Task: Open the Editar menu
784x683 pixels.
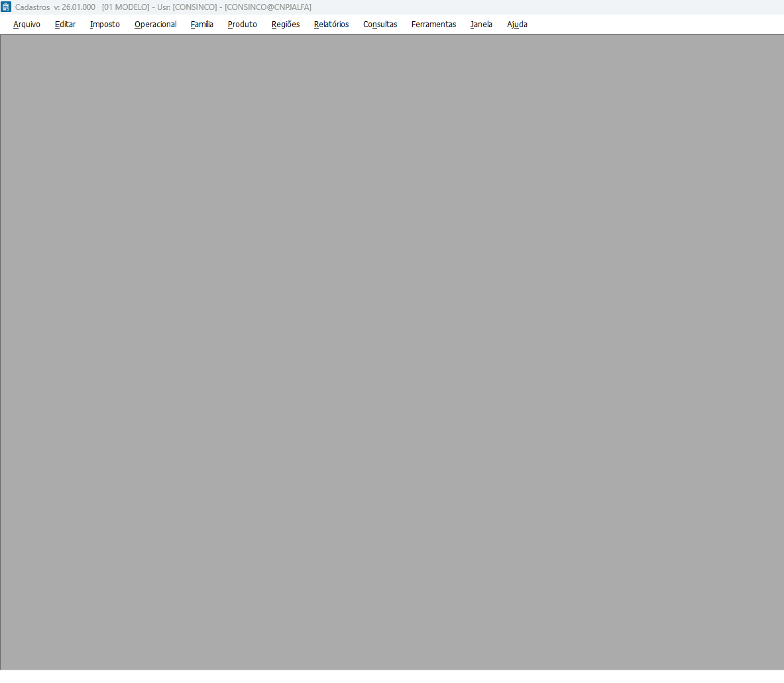Action: click(x=65, y=25)
